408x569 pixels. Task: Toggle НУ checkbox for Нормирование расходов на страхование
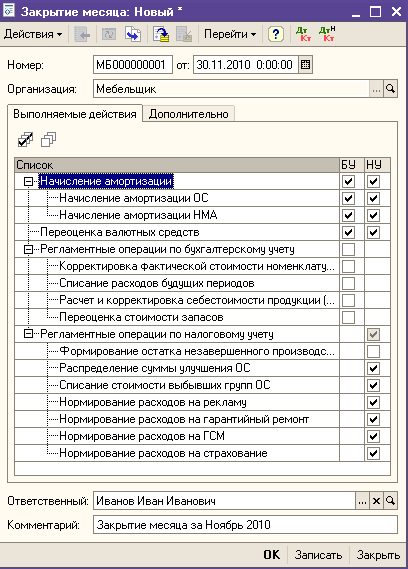(x=374, y=453)
